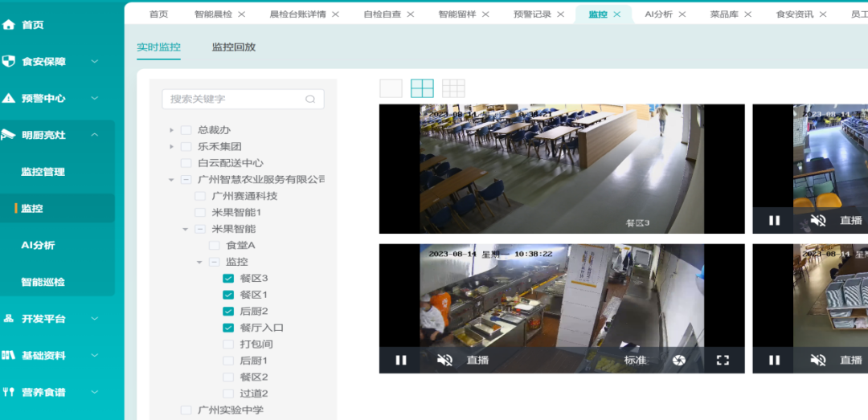Check the 广州实验中学 checkbox
Viewport: 868px width, 420px height.
(186, 410)
